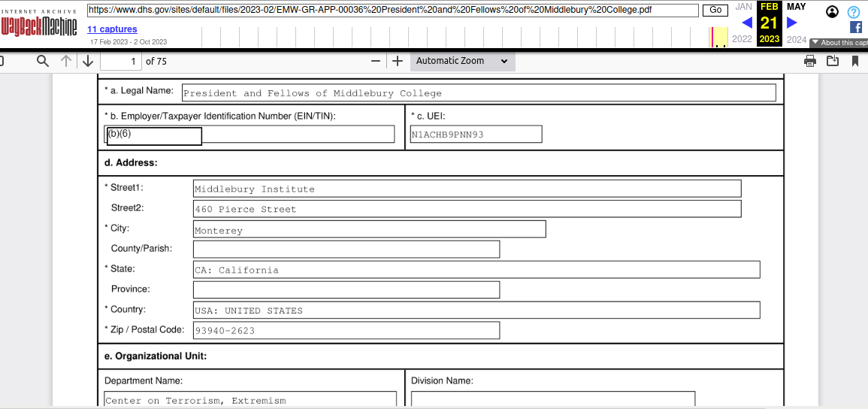Select year 2022 in timeline

click(742, 39)
